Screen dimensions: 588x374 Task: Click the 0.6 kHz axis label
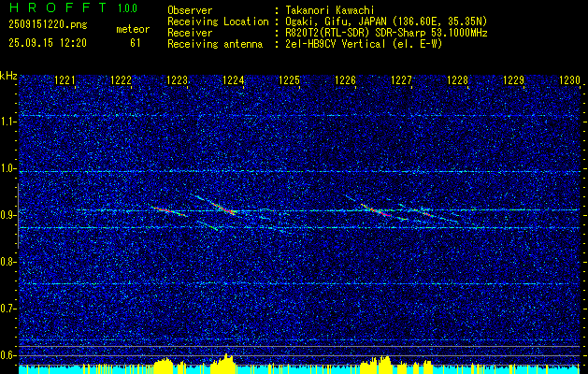point(7,355)
